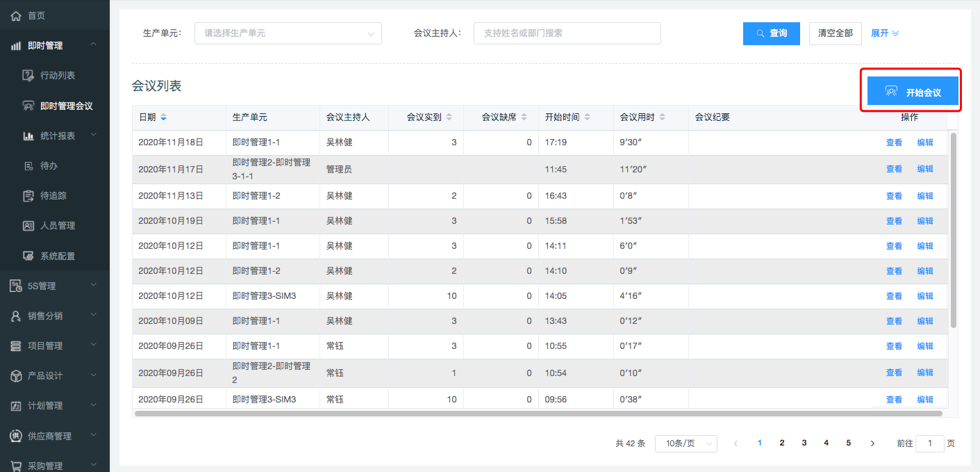Sort the table by 日期 column
Viewport: 980px width, 472px height.
coord(163,117)
